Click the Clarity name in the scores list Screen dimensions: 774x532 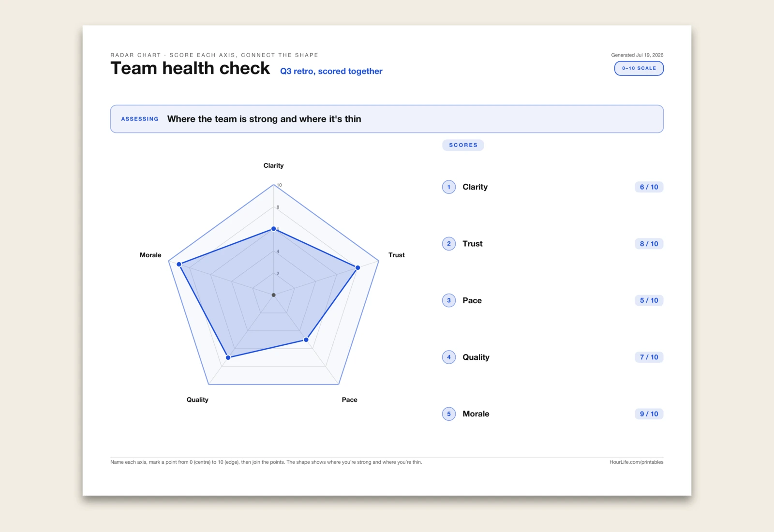tap(475, 187)
